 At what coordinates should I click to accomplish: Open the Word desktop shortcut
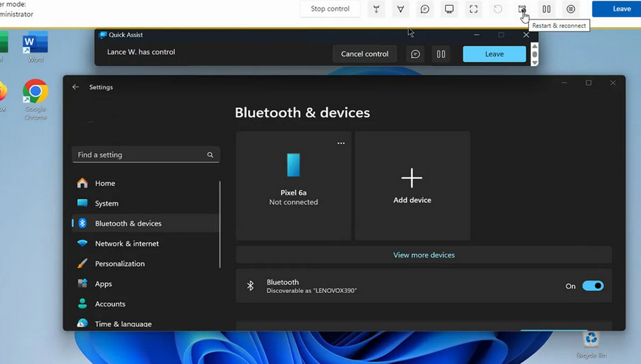[36, 47]
